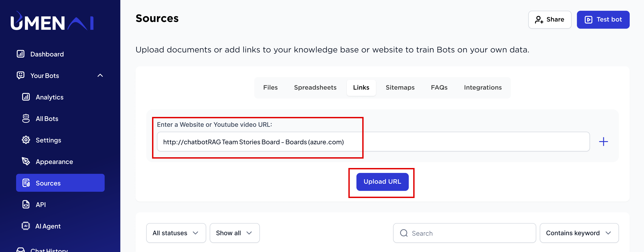Click the Share button
This screenshot has height=252, width=644.
tap(549, 19)
